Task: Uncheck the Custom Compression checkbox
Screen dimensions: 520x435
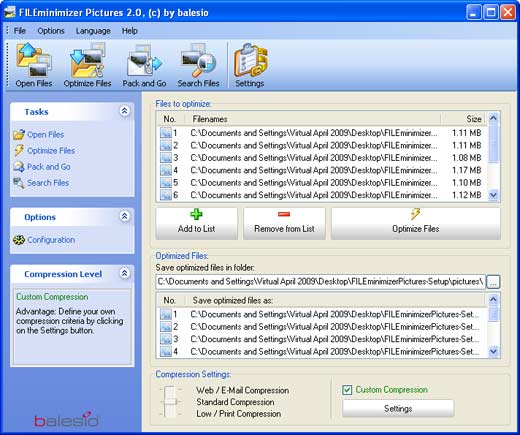Action: point(347,390)
